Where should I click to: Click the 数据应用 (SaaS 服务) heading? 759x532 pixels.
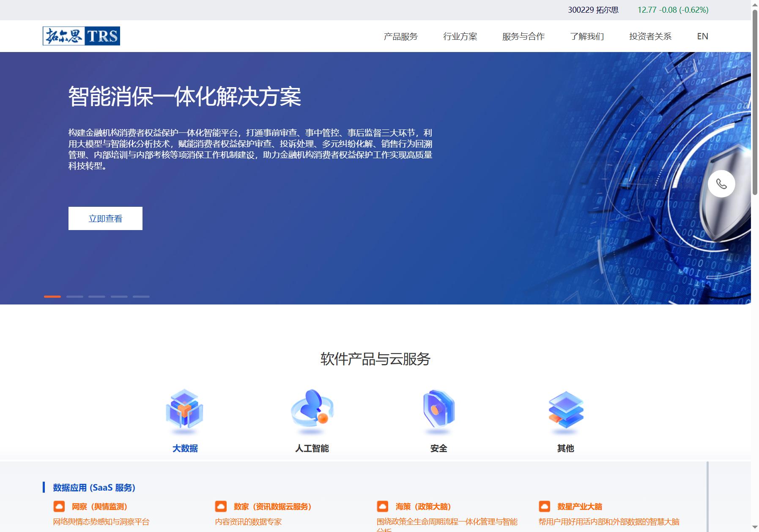point(94,488)
